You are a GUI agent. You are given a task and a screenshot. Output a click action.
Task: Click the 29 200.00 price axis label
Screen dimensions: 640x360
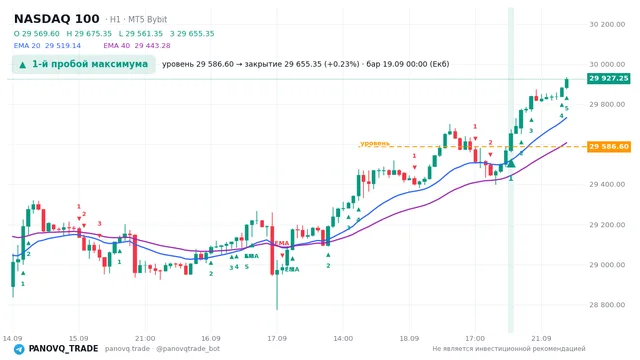[607, 225]
